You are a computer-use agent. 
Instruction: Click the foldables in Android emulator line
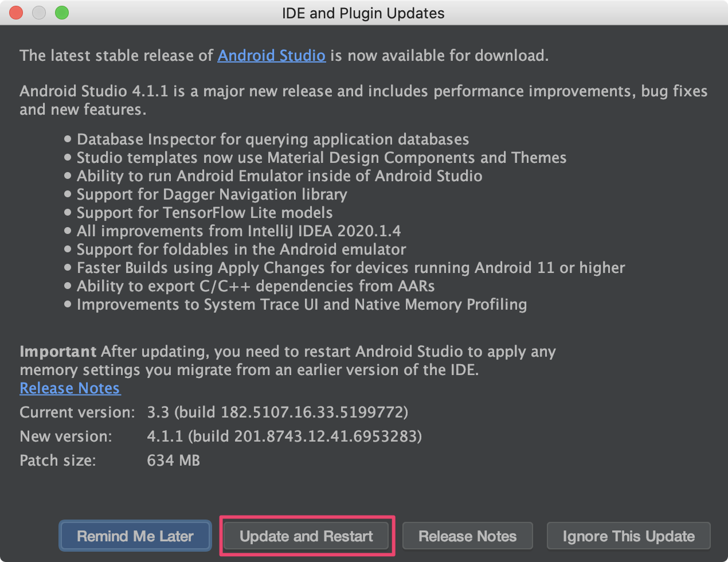click(x=241, y=249)
